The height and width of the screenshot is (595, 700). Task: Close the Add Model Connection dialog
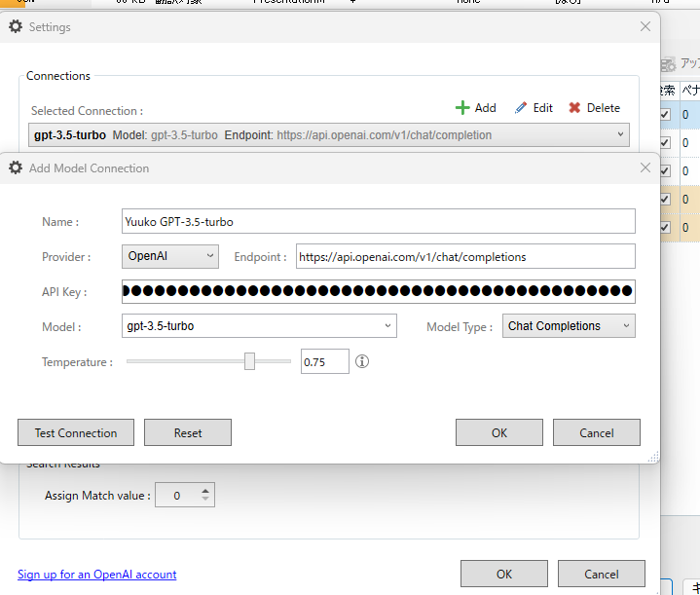645,167
